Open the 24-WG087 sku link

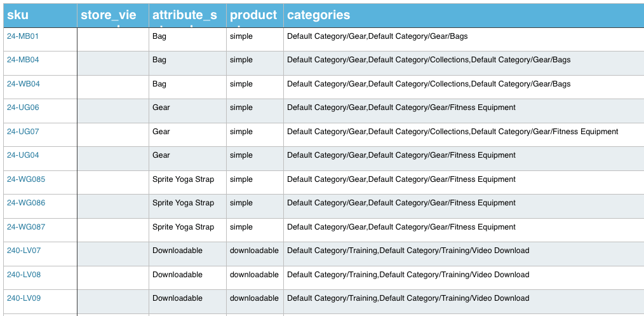tap(26, 227)
